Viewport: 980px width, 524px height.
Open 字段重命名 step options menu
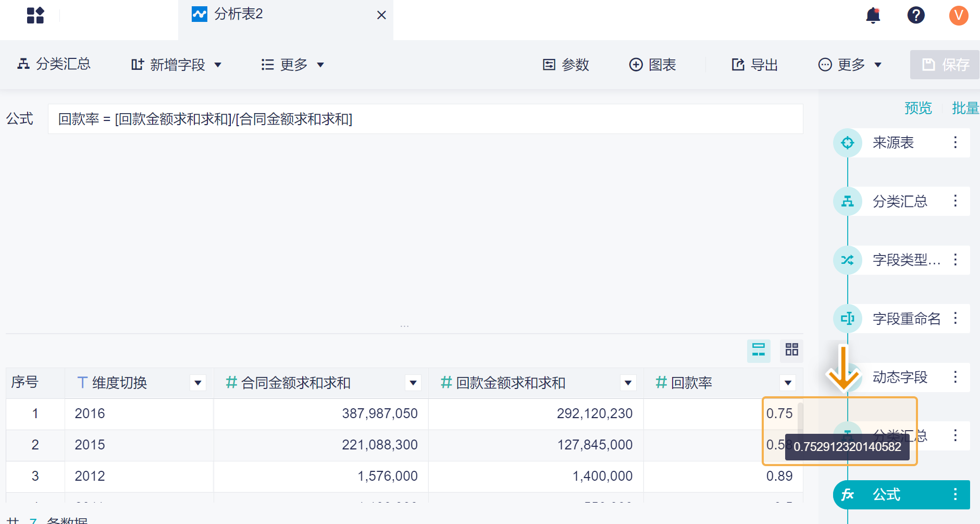pyautogui.click(x=956, y=319)
